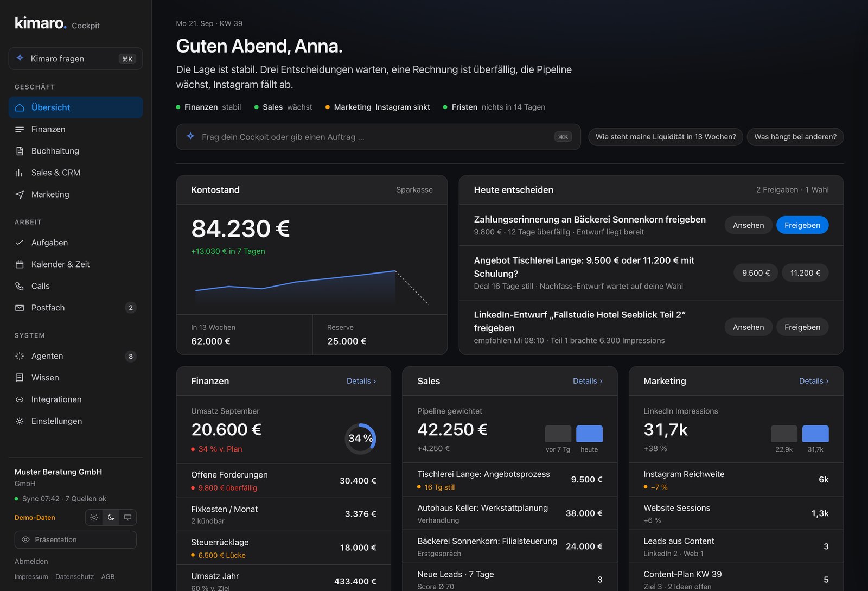The height and width of the screenshot is (591, 868).
Task: Open the Buchhaltung section
Action: (75, 151)
